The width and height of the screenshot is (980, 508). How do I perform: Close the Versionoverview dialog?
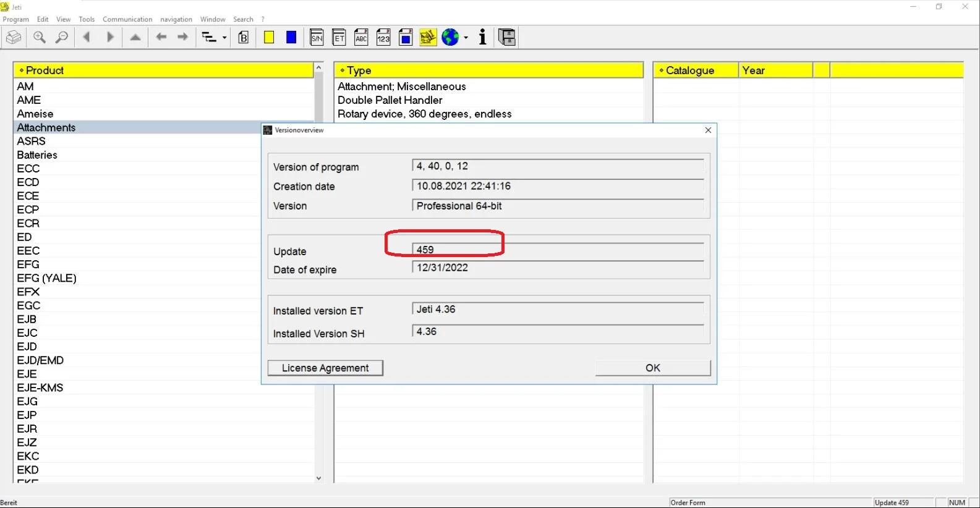tap(708, 130)
